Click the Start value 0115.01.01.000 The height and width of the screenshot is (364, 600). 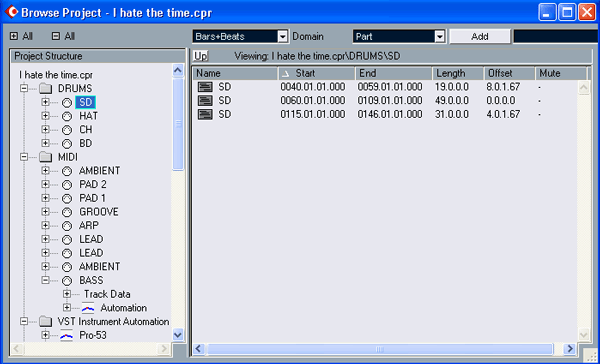pos(313,114)
